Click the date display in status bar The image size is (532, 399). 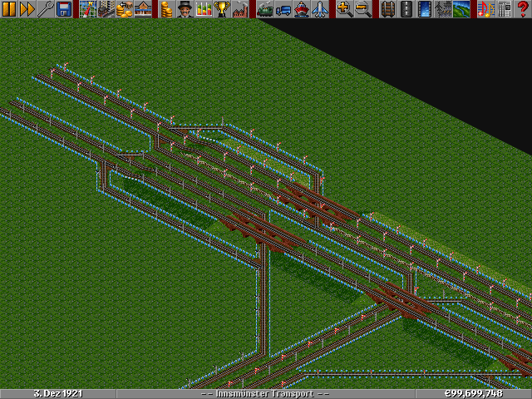[x=58, y=393]
